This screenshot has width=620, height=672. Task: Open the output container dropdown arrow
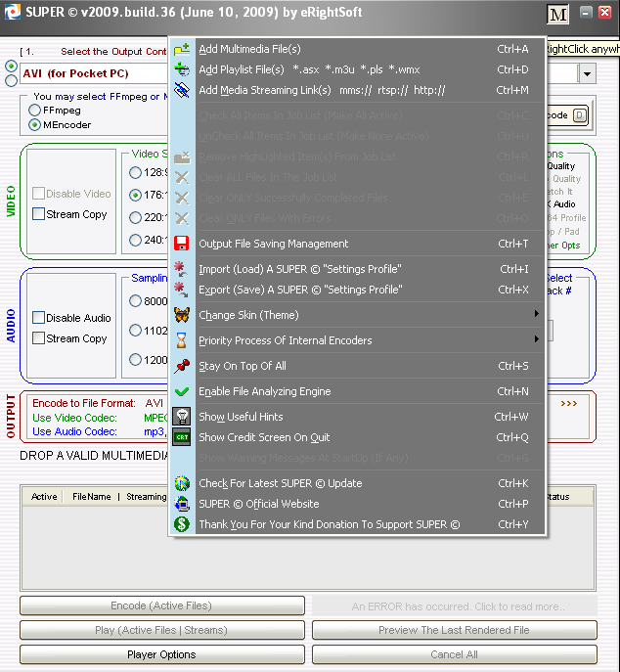click(587, 74)
